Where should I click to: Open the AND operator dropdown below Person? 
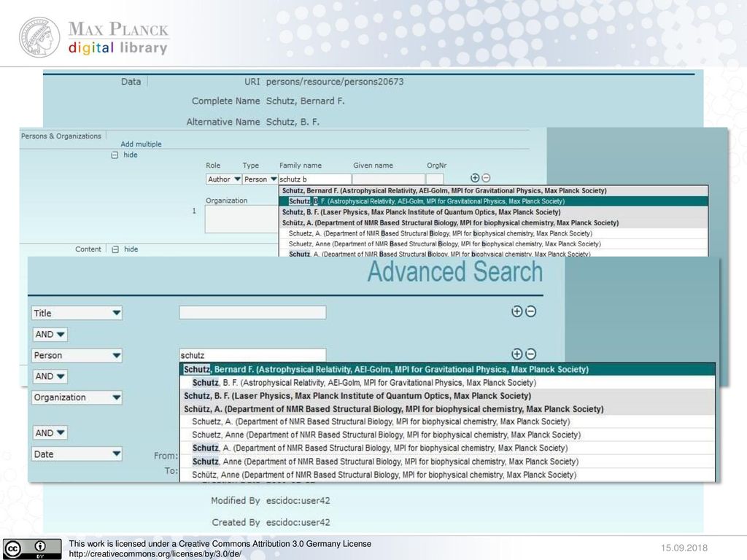coord(50,376)
